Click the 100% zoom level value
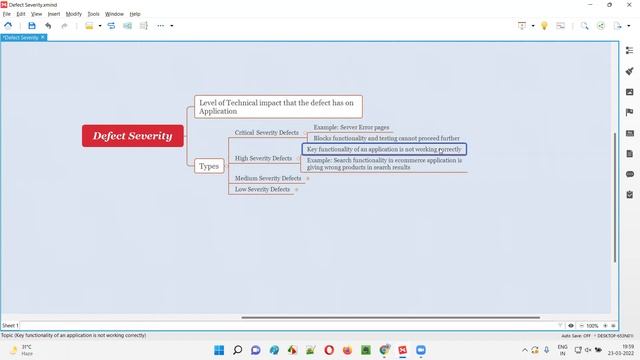The width and height of the screenshot is (640, 360). tap(592, 326)
